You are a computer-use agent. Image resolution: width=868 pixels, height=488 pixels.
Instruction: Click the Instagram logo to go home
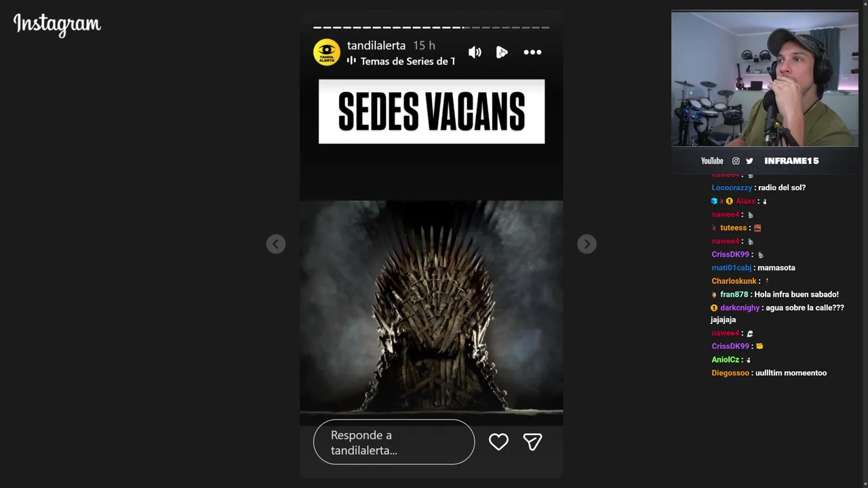coord(57,24)
